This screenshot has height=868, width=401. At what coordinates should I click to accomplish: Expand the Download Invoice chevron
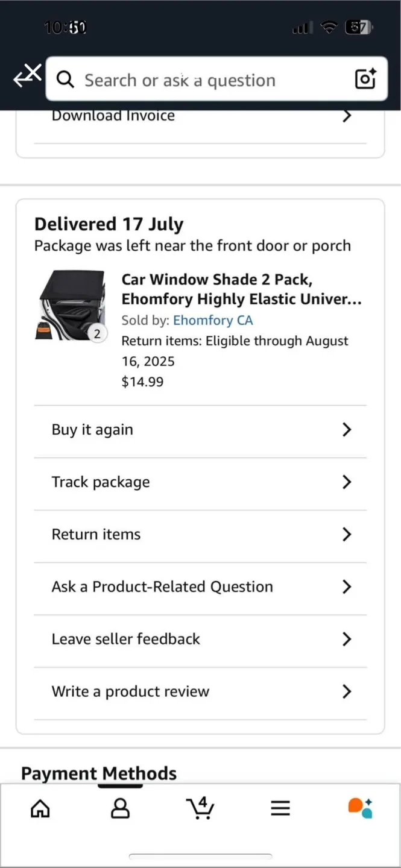point(347,116)
